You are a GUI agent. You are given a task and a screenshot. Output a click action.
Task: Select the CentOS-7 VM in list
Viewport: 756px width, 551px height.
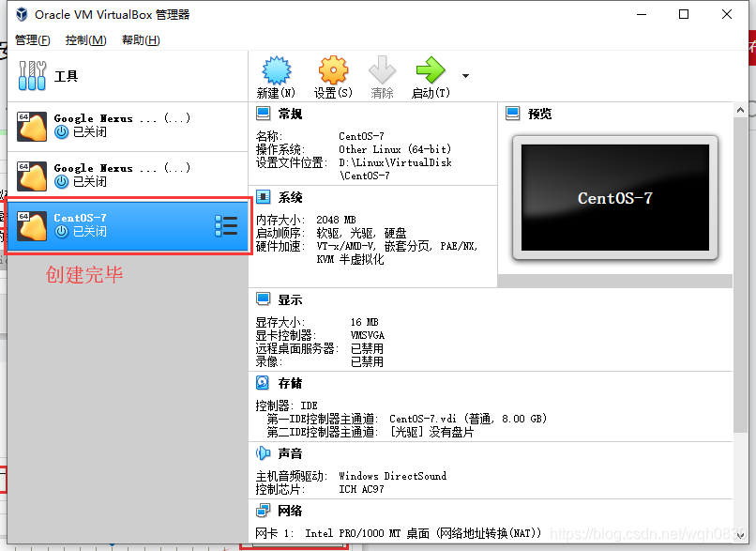128,226
